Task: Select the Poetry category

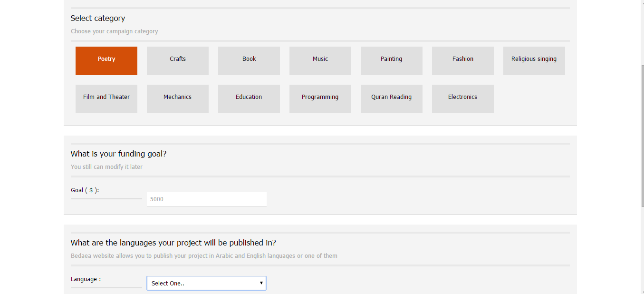Action: click(x=106, y=61)
